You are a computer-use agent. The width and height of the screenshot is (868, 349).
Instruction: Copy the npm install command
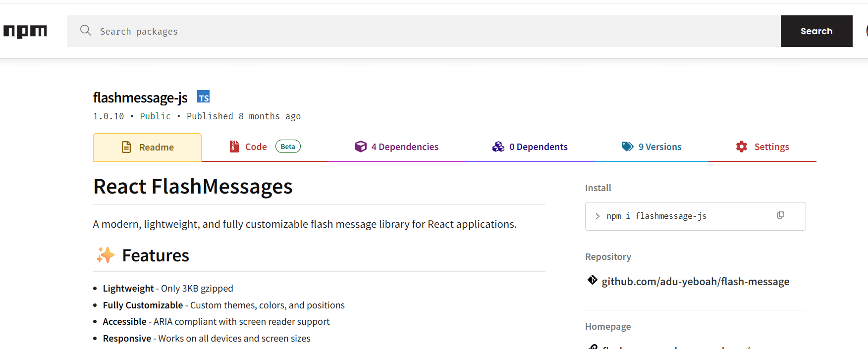pyautogui.click(x=781, y=215)
